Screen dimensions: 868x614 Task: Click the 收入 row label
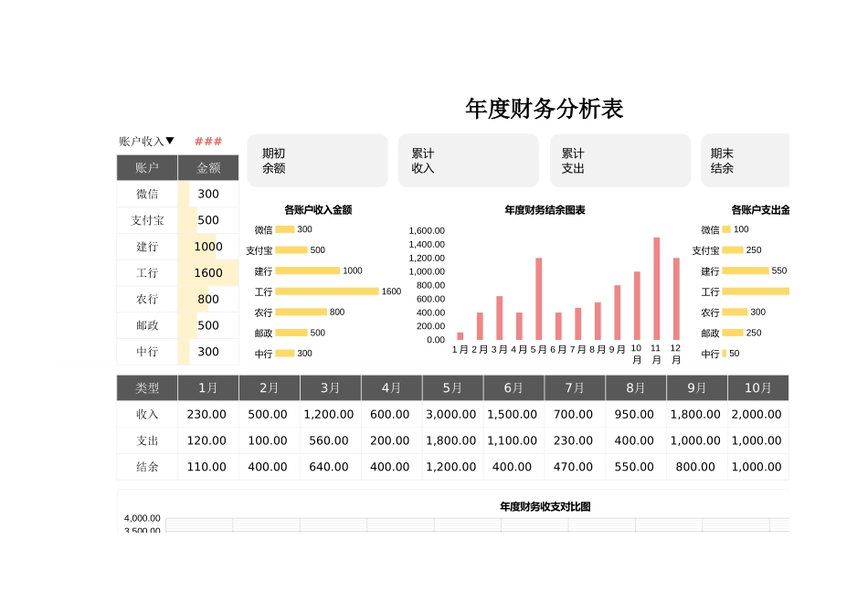146,413
